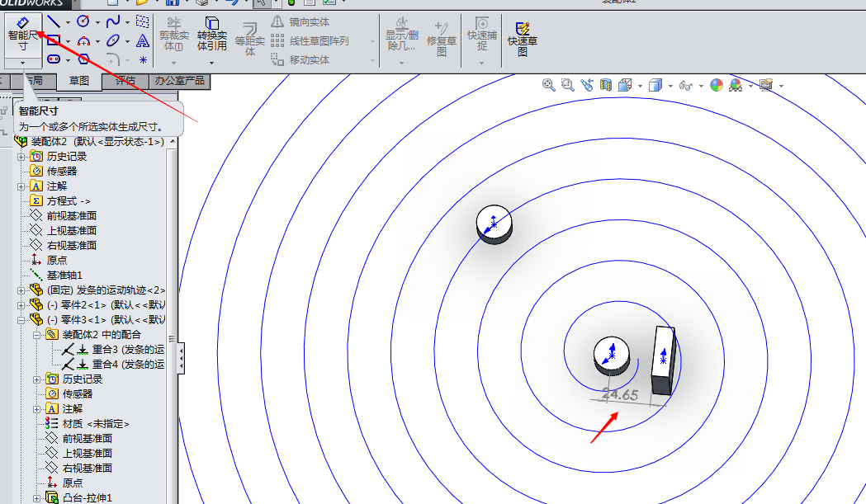Select the Arc sketch tool
866x504 pixels.
click(83, 41)
